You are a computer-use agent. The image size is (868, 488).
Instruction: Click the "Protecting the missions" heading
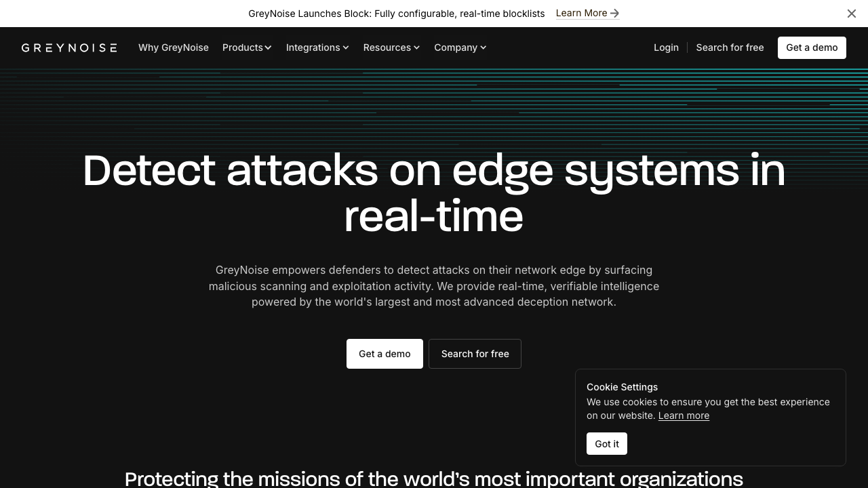point(434,479)
